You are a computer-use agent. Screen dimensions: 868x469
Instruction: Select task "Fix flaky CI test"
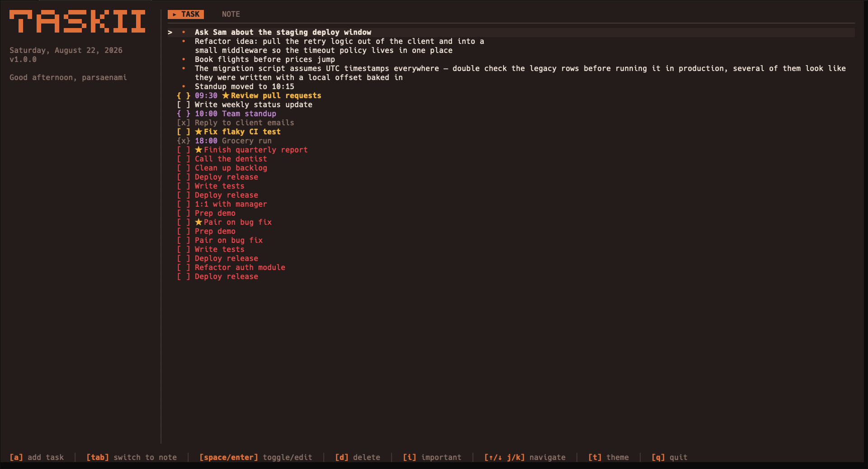point(242,132)
